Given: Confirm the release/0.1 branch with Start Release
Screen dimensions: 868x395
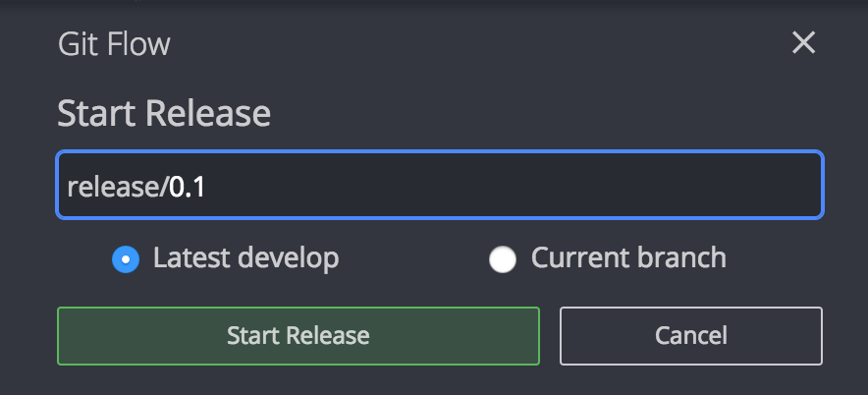Looking at the screenshot, I should (x=298, y=336).
